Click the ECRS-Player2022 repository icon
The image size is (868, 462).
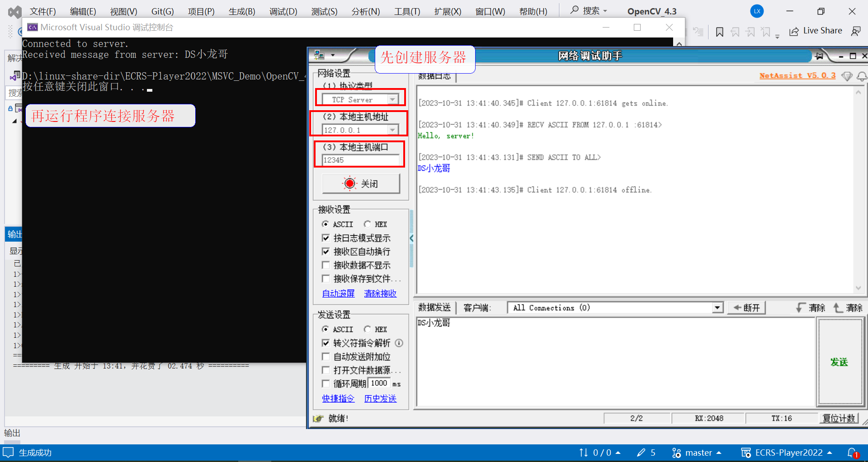click(747, 453)
